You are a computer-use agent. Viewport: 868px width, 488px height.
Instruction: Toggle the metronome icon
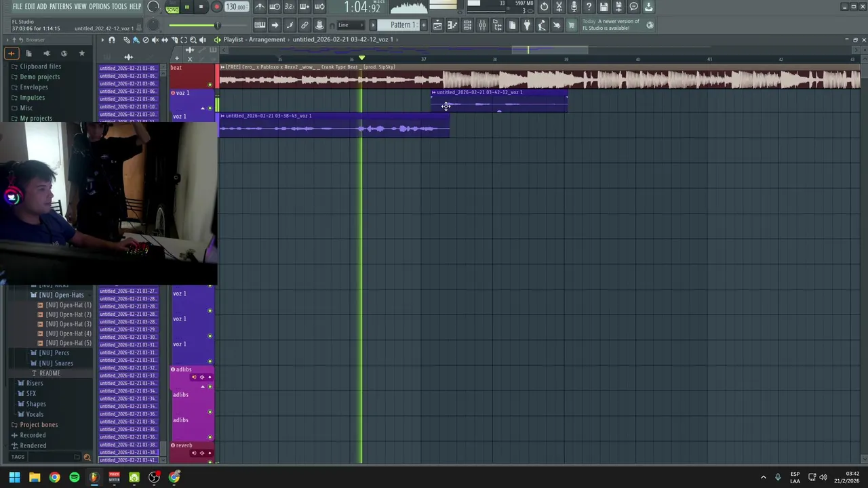pos(260,7)
